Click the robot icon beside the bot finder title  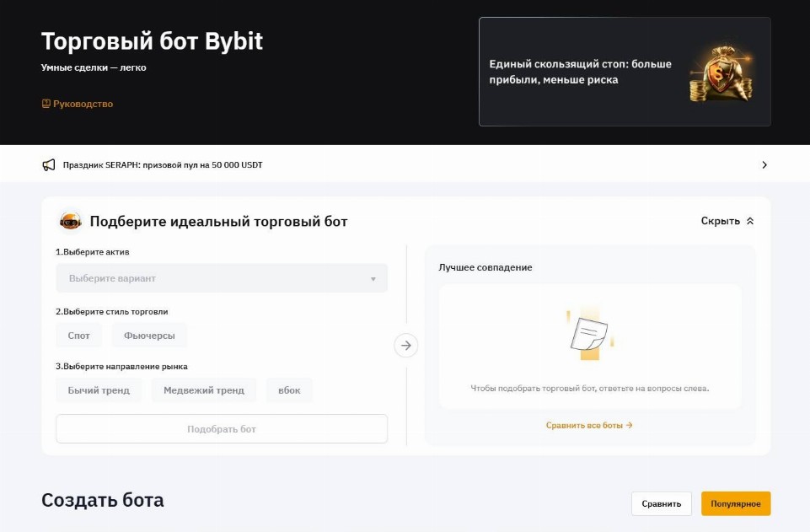pos(71,222)
